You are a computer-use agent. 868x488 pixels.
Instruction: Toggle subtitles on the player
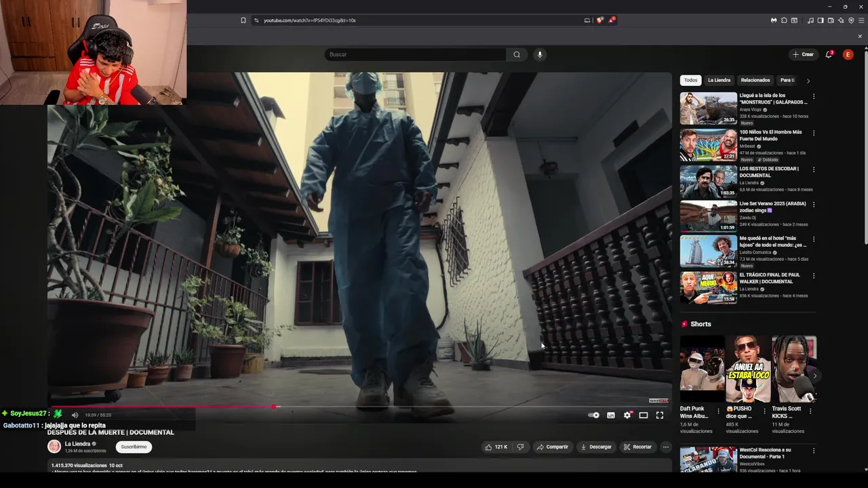pyautogui.click(x=611, y=415)
